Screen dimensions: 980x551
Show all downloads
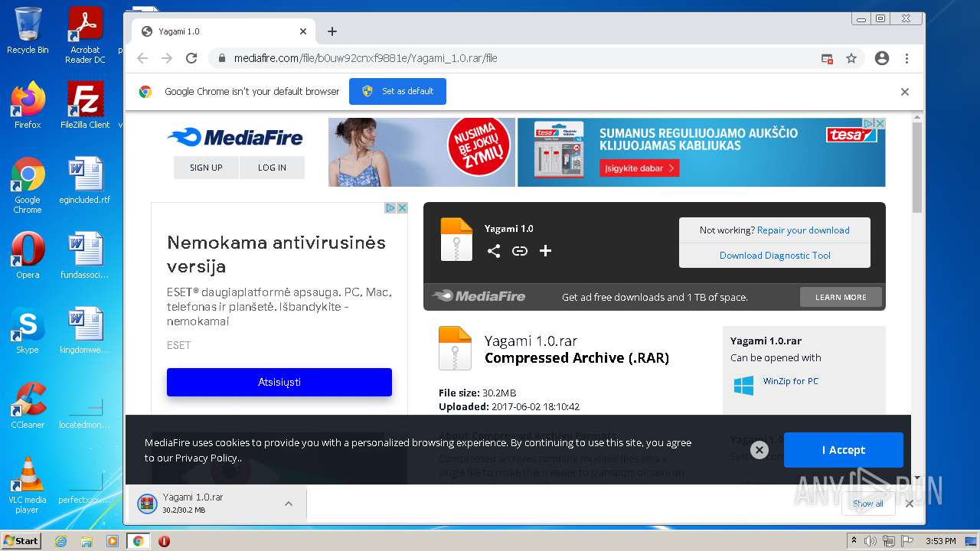click(x=867, y=504)
